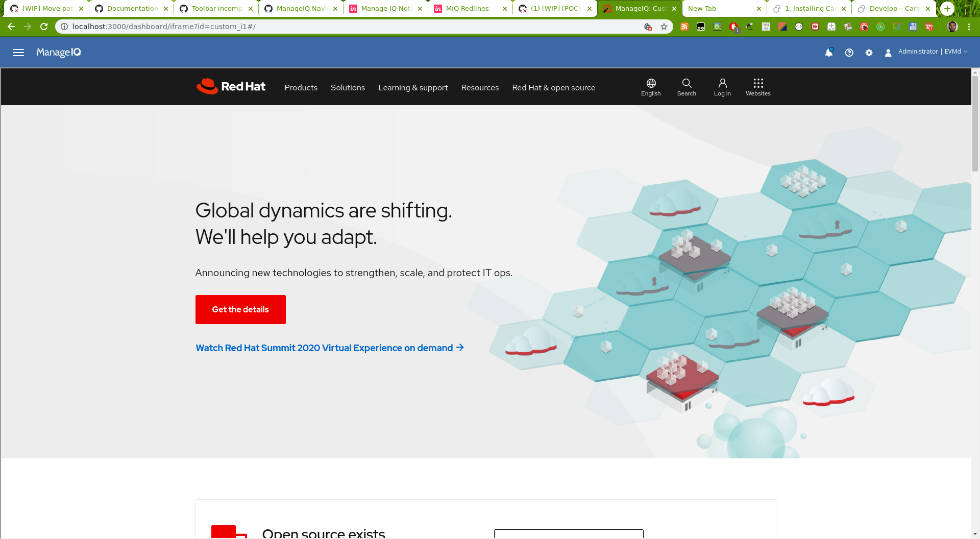This screenshot has width=980, height=539.
Task: Open the Websites grid menu
Action: [x=758, y=87]
